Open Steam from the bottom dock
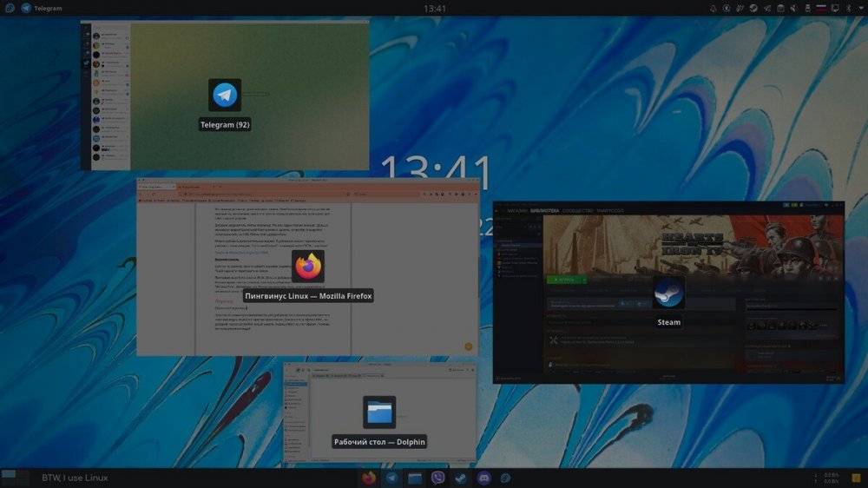Screen dimensions: 868x488 tap(461, 478)
